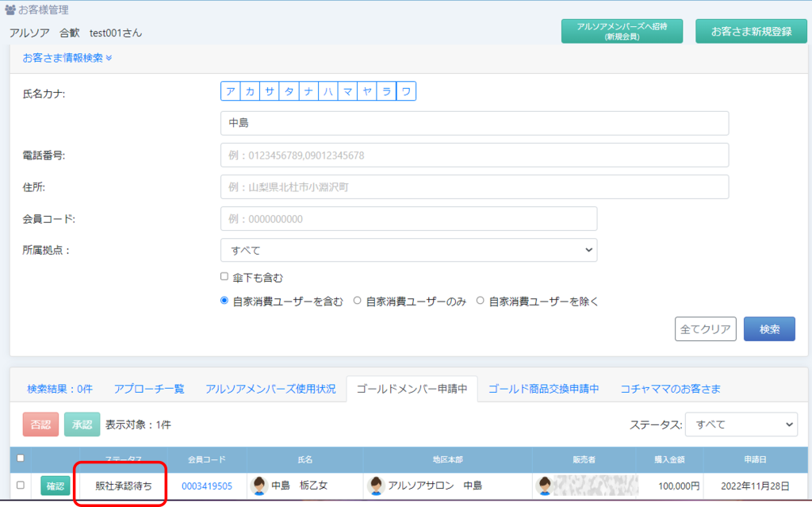Click the avatar icon in 販売者 column
Image resolution: width=812 pixels, height=507 pixels.
(546, 486)
